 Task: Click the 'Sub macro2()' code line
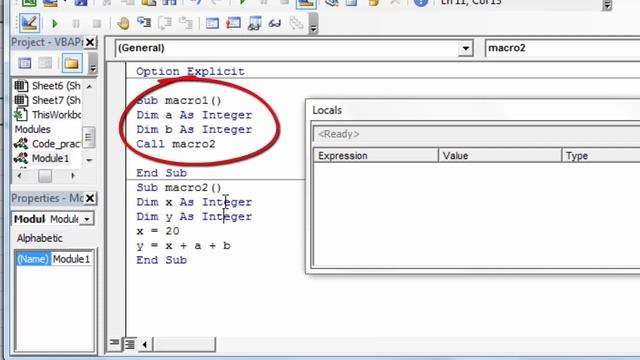click(x=179, y=187)
